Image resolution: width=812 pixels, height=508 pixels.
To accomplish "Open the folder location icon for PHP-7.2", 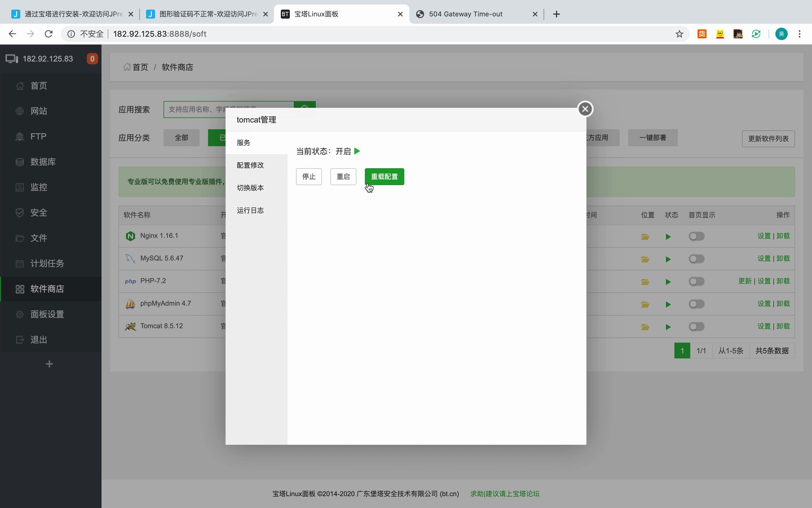I will pyautogui.click(x=645, y=282).
